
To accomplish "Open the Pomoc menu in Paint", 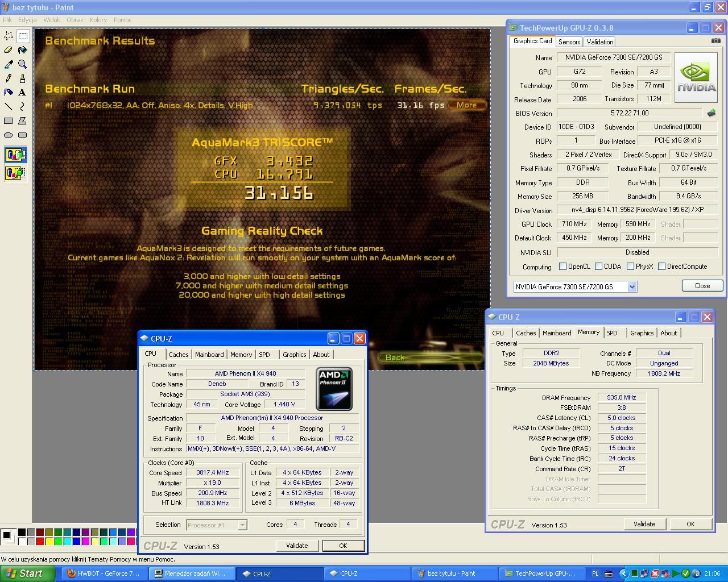I will click(x=122, y=20).
